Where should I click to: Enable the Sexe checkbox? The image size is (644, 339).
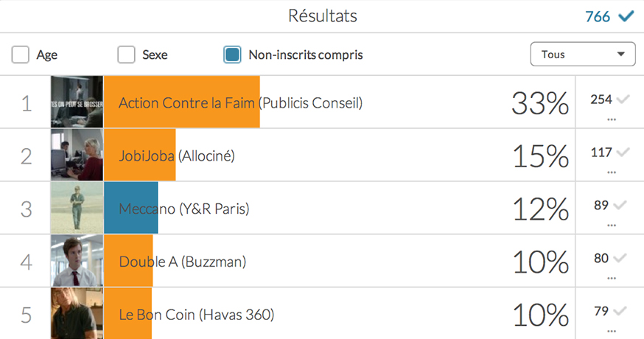tap(126, 55)
